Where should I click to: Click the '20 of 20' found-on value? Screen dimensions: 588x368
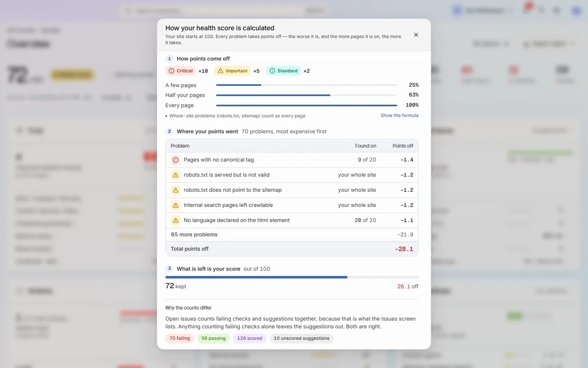365,220
